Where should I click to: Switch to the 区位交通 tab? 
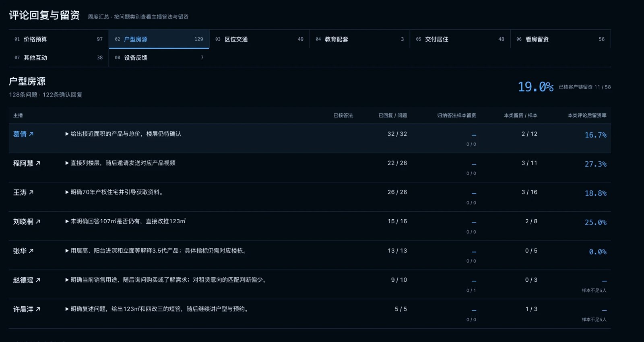(259, 39)
